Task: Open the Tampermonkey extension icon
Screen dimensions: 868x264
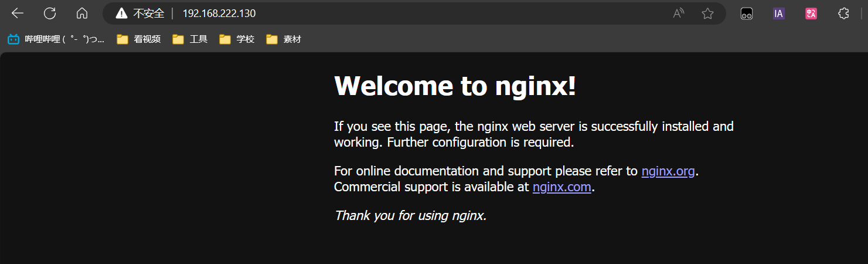Action: (747, 14)
